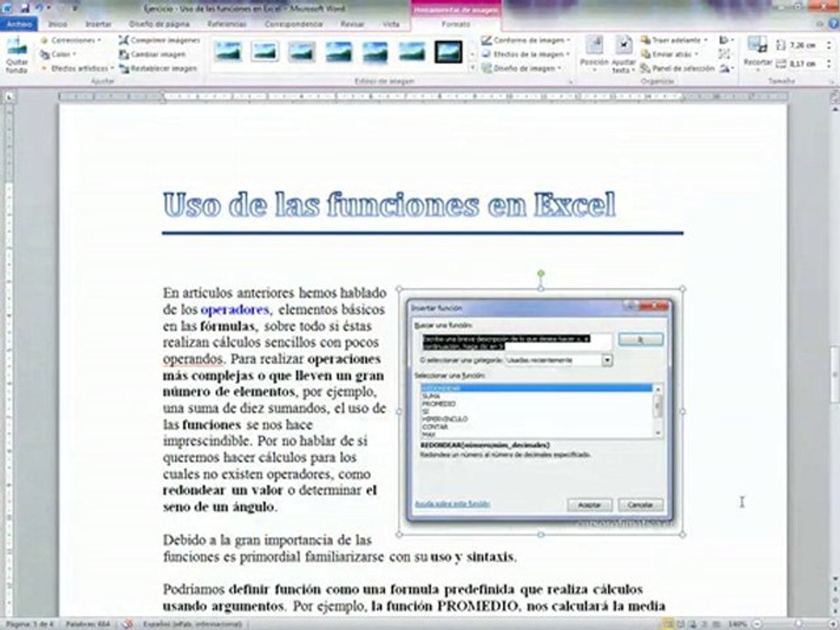Click the Posición button
This screenshot has width=840, height=630.
[594, 54]
